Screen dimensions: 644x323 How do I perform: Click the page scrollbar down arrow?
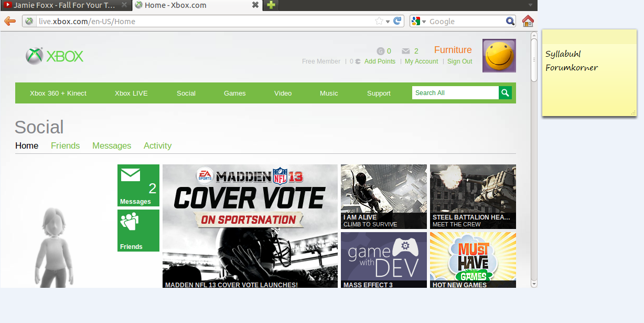tap(534, 284)
